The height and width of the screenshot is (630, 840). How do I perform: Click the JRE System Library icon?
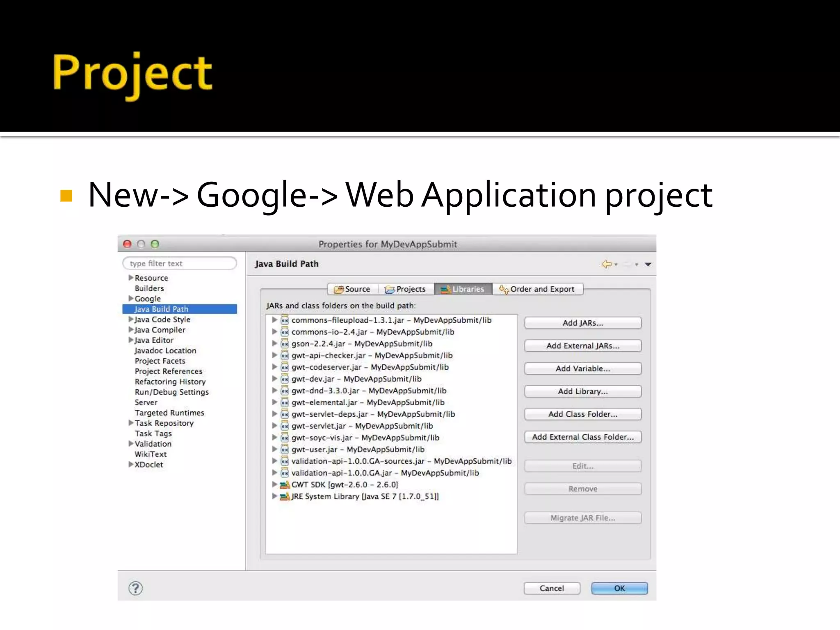pyautogui.click(x=285, y=497)
